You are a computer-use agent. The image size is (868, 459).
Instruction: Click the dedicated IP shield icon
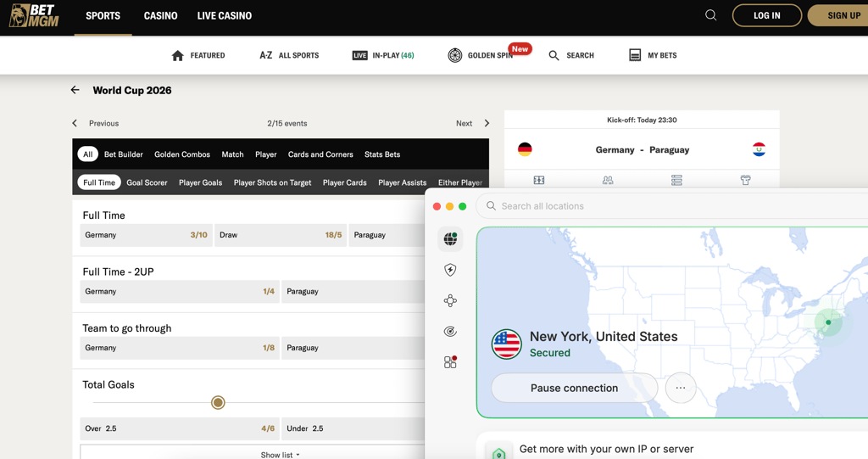coord(498,453)
